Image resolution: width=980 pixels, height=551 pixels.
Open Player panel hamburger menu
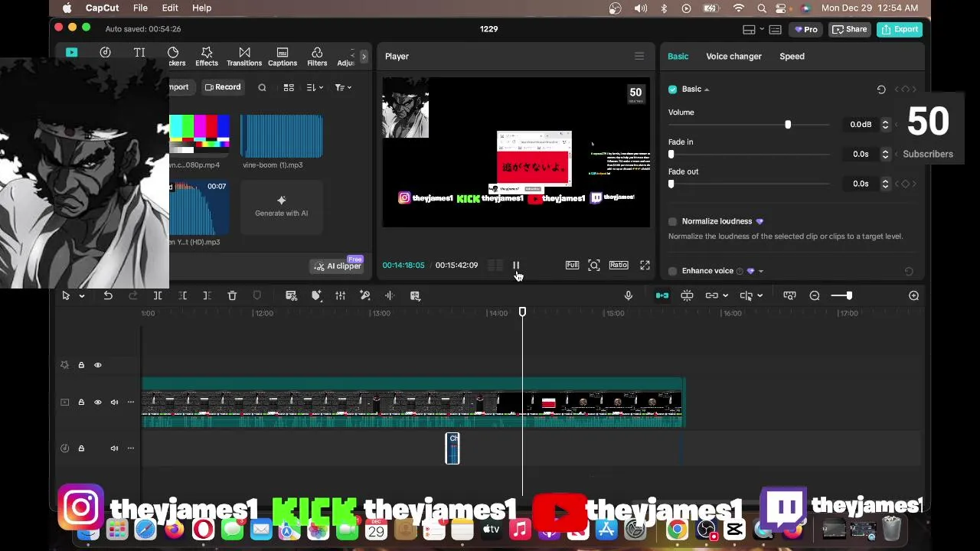pos(639,56)
